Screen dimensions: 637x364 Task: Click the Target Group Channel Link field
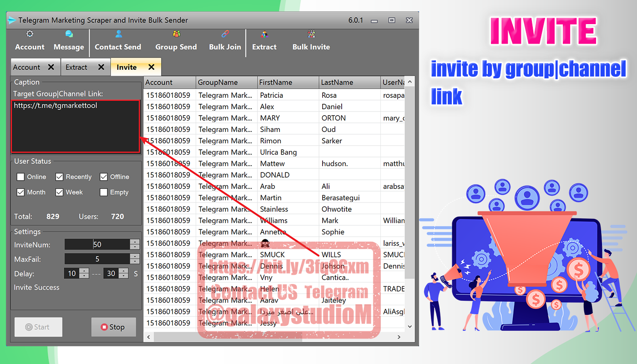[76, 126]
